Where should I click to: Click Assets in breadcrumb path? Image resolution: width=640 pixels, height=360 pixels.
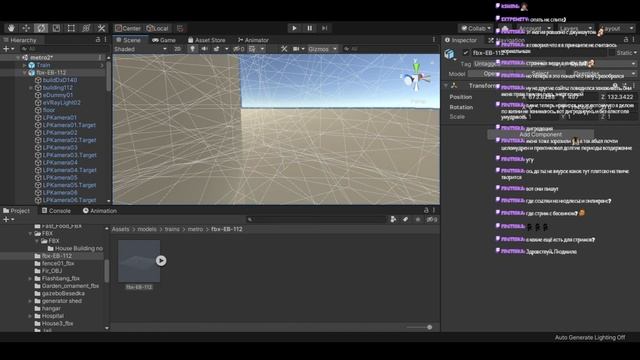coord(120,229)
